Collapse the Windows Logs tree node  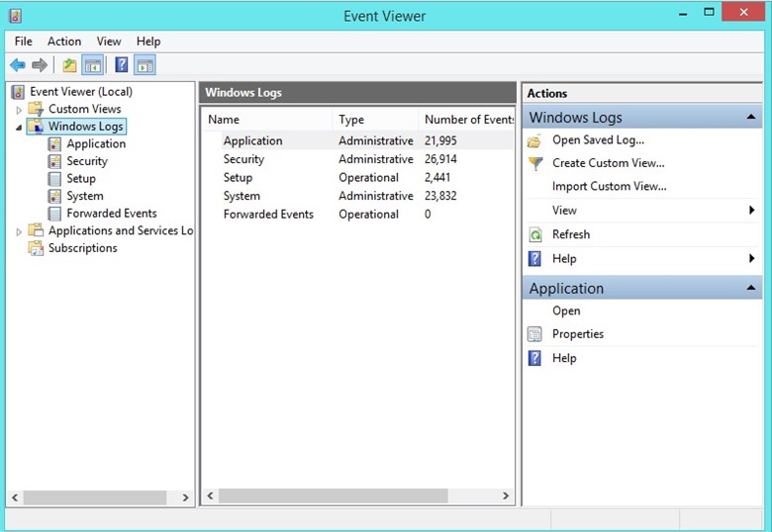[x=19, y=128]
